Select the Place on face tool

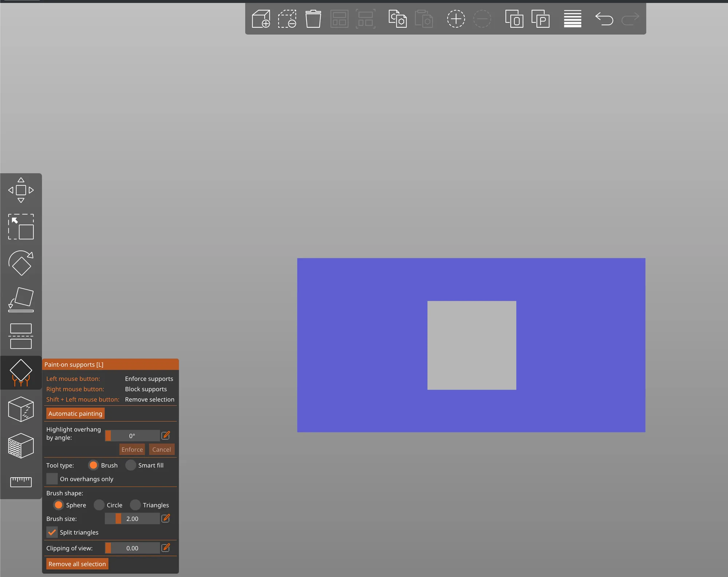point(21,300)
